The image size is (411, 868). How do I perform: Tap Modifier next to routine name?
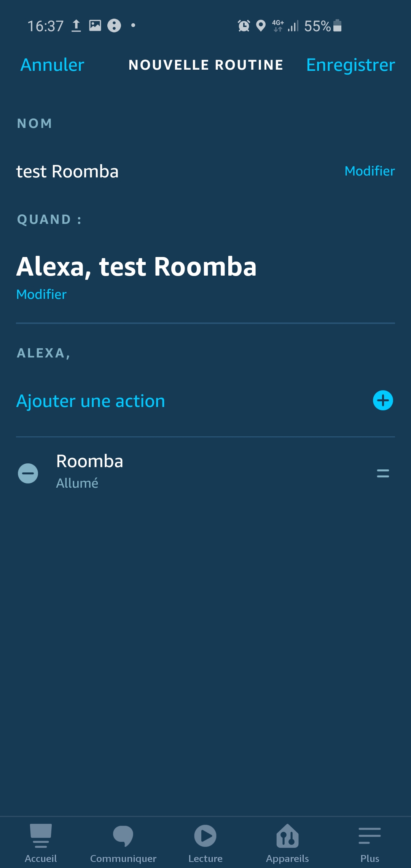(x=370, y=171)
